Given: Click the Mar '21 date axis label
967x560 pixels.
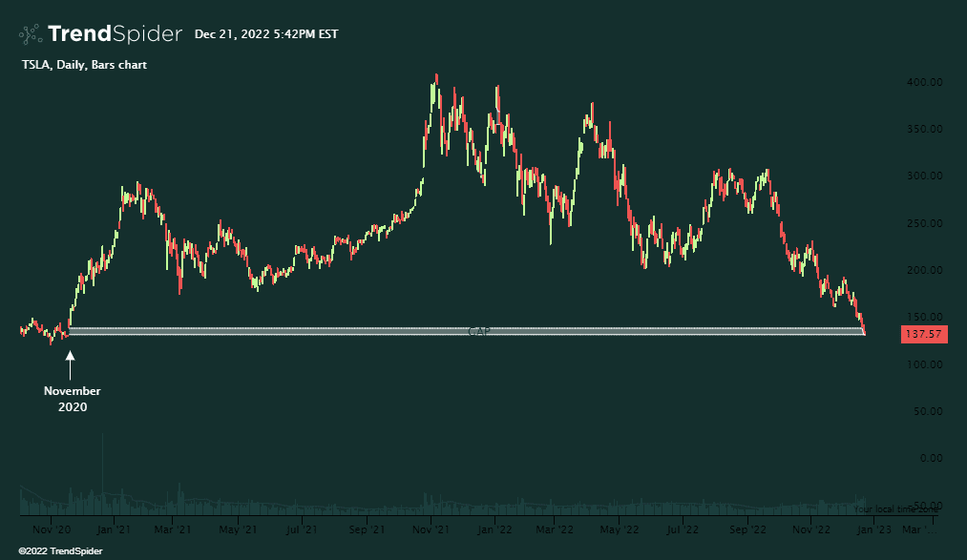Looking at the screenshot, I should click(173, 529).
